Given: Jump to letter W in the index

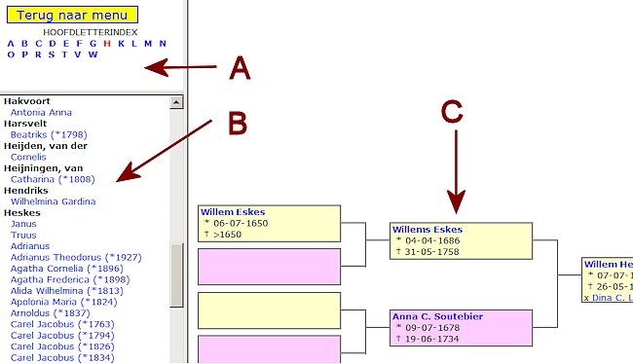Looking at the screenshot, I should [93, 55].
